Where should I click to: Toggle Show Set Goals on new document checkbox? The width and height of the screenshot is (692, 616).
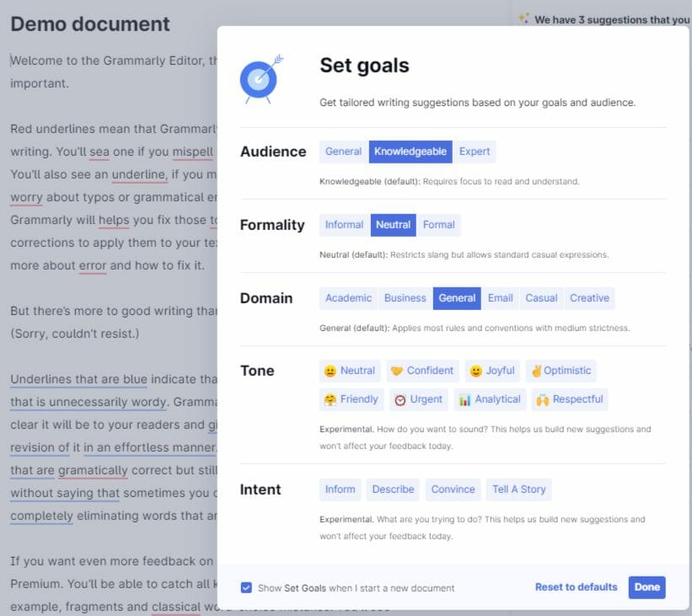246,587
